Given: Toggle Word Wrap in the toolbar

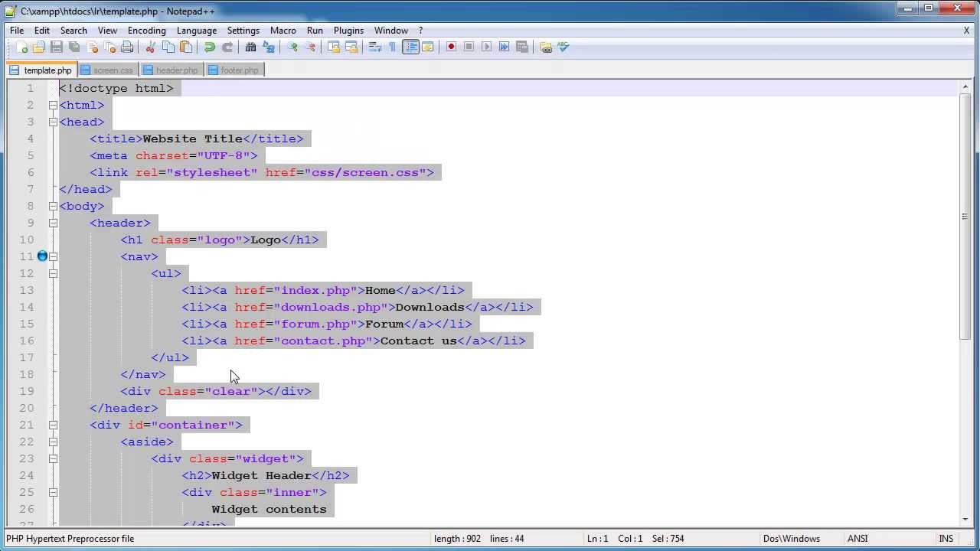Looking at the screenshot, I should (375, 47).
